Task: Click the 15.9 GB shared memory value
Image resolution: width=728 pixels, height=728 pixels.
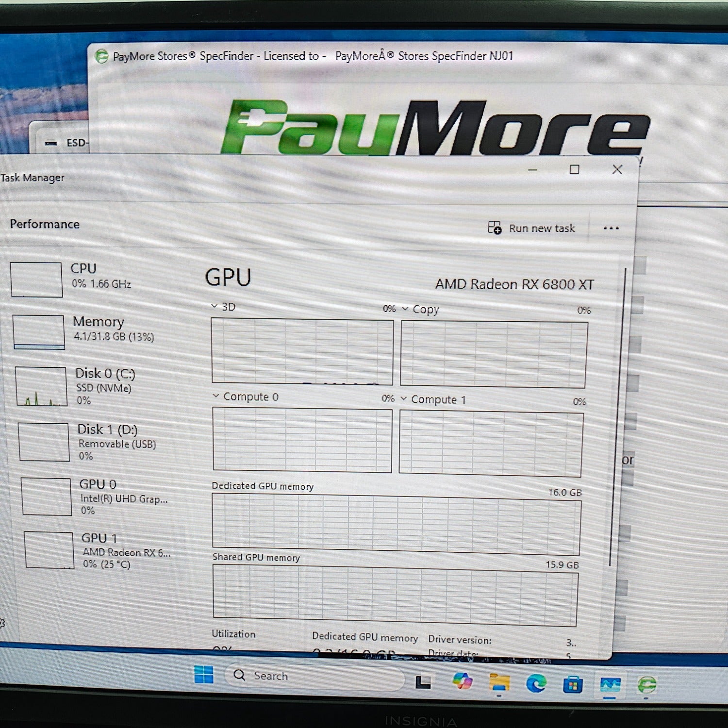Action: coord(562,564)
